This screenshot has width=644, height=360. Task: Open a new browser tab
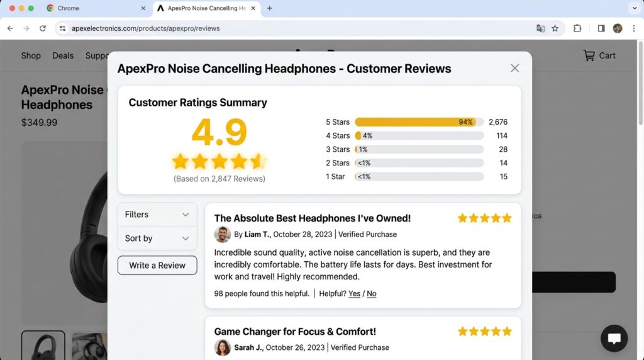click(x=269, y=8)
